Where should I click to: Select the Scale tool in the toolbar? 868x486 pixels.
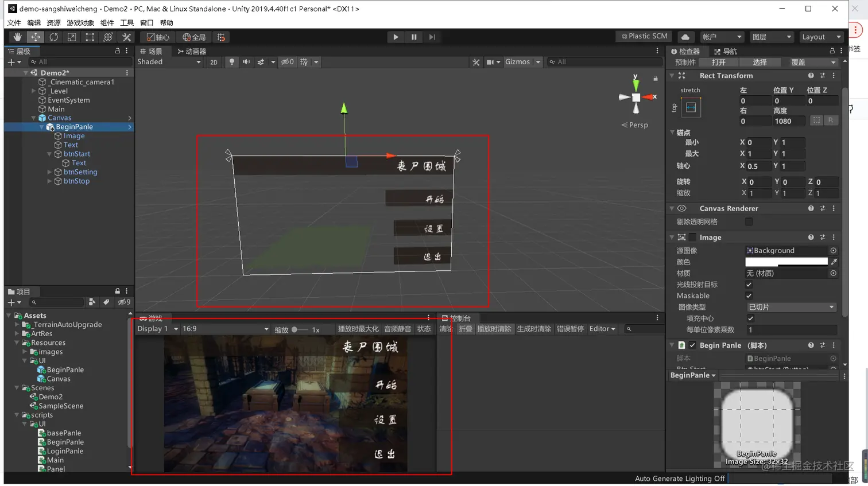pyautogui.click(x=72, y=37)
